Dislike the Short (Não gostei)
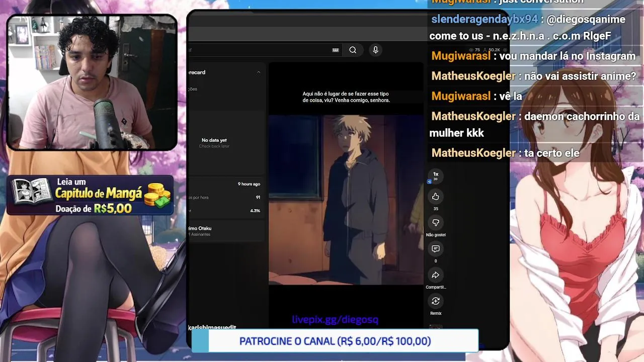The image size is (644, 362). click(436, 223)
